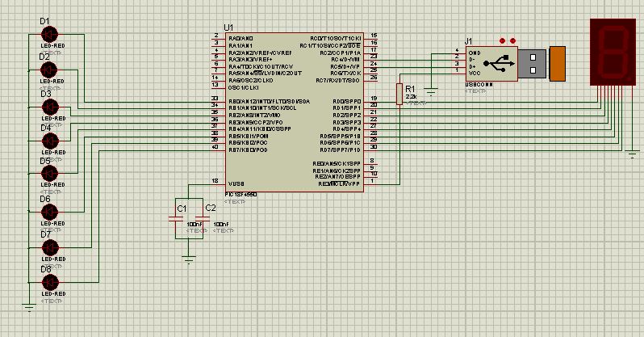The image size is (644, 337).
Task: Click the RC0/T1OSO/T1CKI pin label
Action: tap(336, 38)
